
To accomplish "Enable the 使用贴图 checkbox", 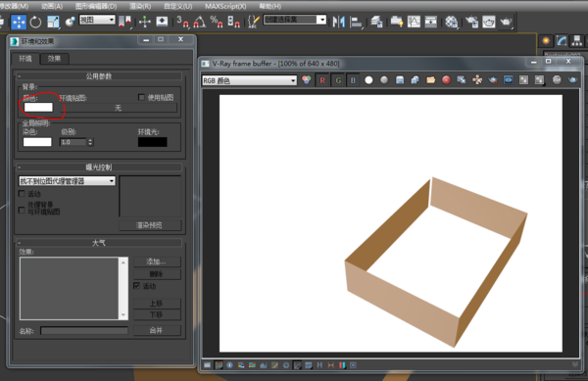I will click(141, 97).
